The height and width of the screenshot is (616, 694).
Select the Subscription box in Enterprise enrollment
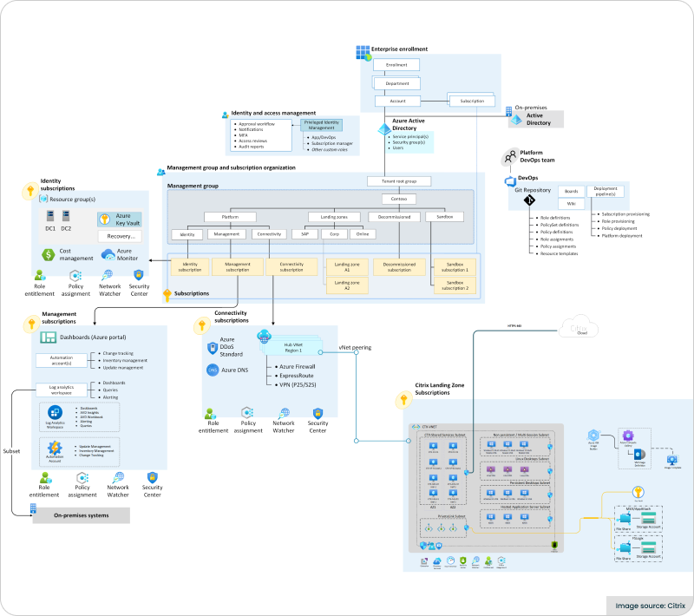tap(472, 101)
